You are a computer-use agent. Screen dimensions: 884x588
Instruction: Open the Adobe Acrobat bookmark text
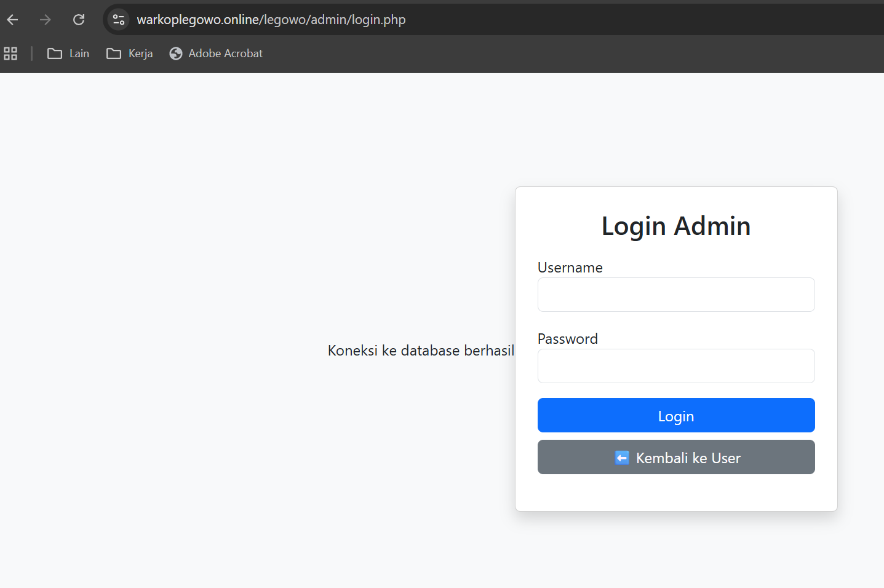click(x=225, y=54)
